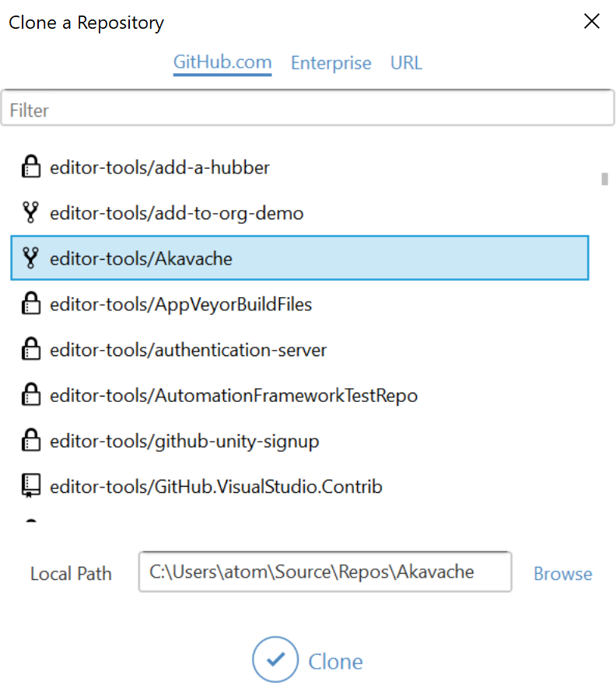Focus the Filter text field

coord(308,110)
